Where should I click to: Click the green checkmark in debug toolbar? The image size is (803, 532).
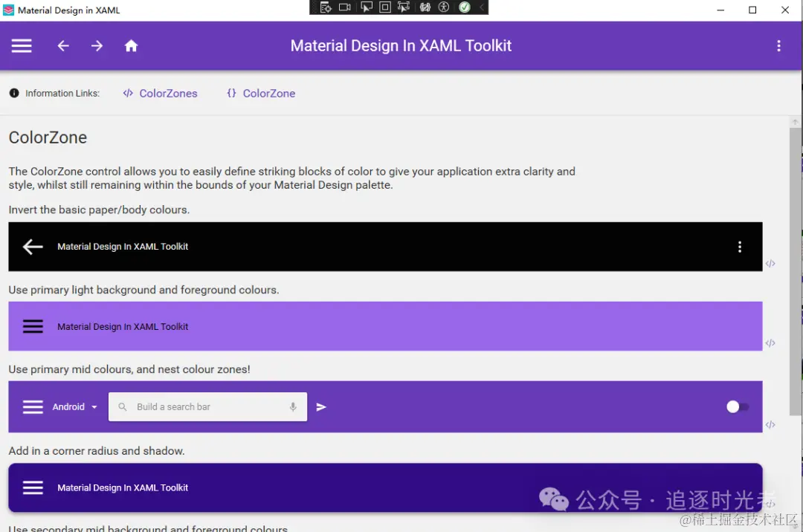pyautogui.click(x=465, y=7)
